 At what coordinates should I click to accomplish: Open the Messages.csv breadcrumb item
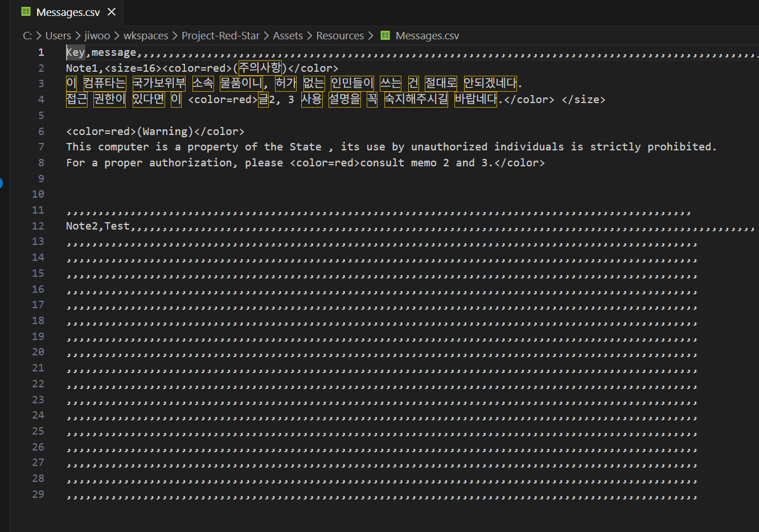click(427, 35)
